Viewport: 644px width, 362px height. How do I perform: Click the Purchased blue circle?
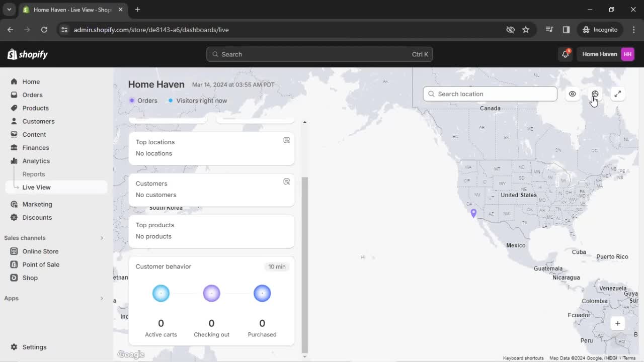point(262,293)
